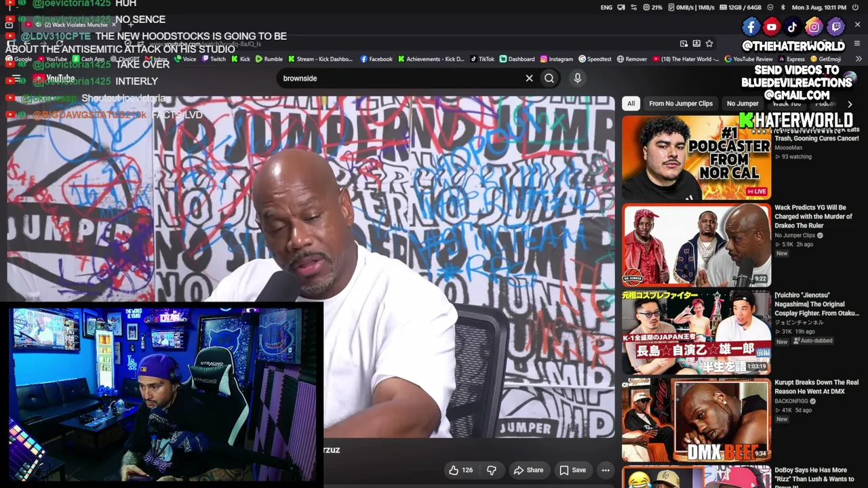Open the Twitch bookmark

tap(214, 59)
